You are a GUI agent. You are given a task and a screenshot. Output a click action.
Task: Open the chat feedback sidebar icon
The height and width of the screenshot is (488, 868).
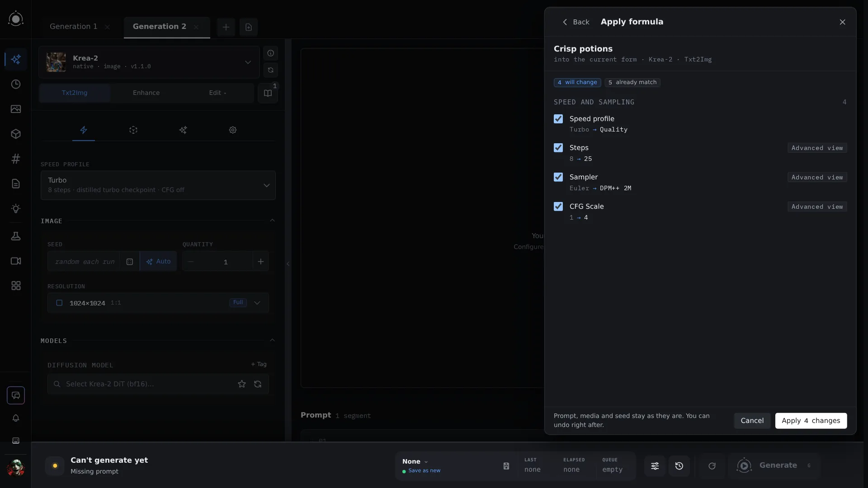tap(16, 395)
